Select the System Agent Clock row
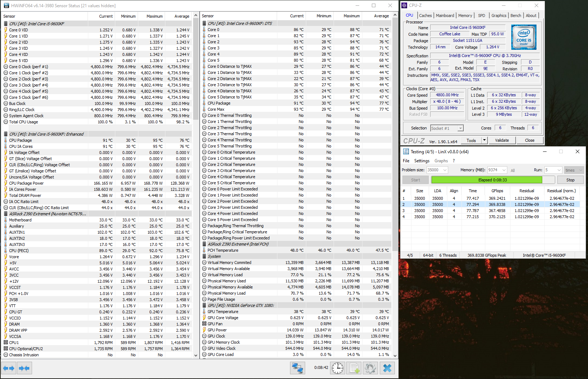The image size is (588, 379). (97, 116)
